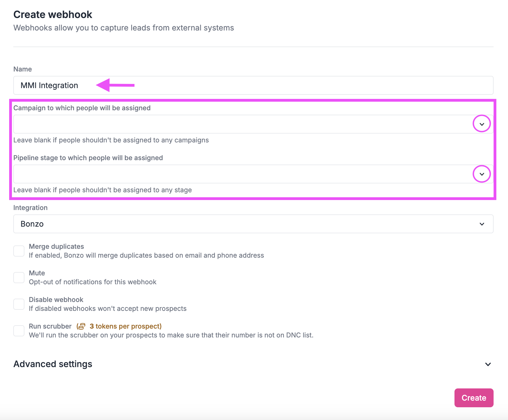Check the Run scrubber option

pyautogui.click(x=19, y=331)
